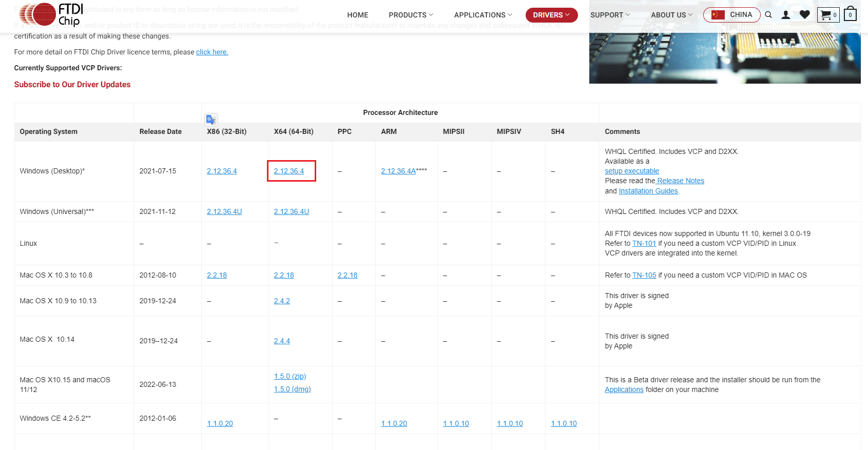Select the 'Windows (Universal)***' row label

point(57,211)
